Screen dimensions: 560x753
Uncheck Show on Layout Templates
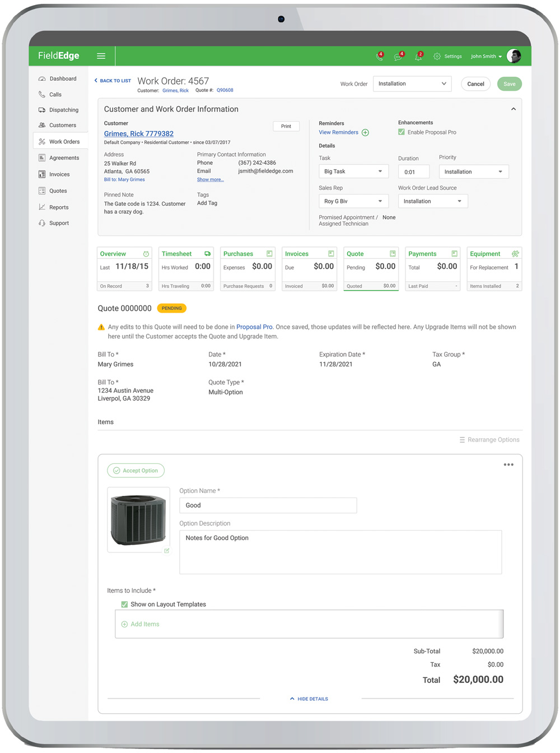pos(124,604)
